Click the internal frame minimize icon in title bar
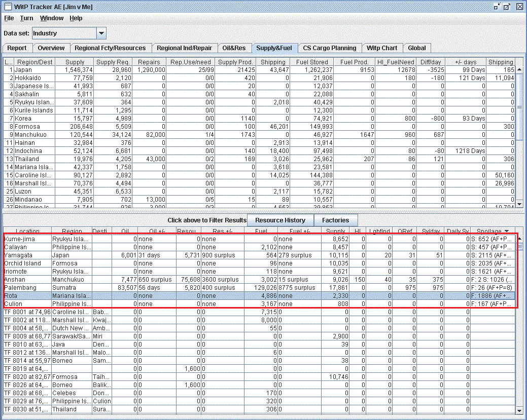The height and width of the screenshot is (420, 527). click(497, 7)
